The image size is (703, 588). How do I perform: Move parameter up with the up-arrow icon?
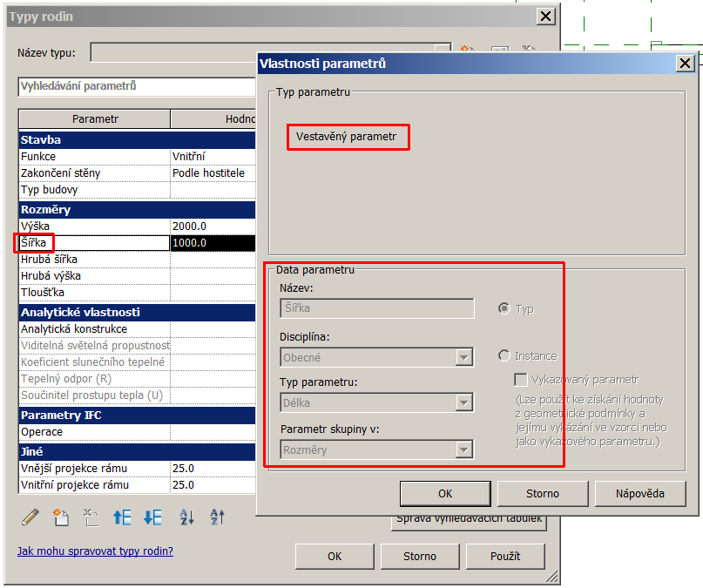tap(122, 517)
